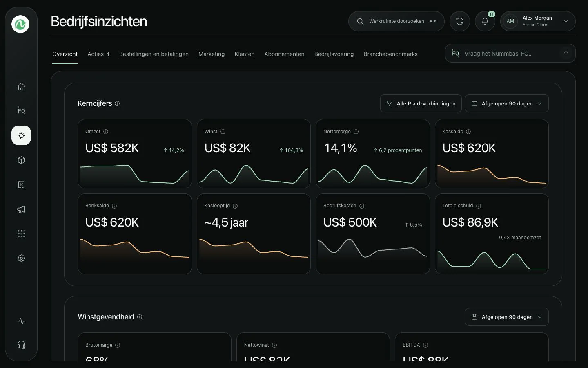The width and height of the screenshot is (588, 368).
Task: Open the FO assistant icon in sidebar
Action: pos(21,111)
